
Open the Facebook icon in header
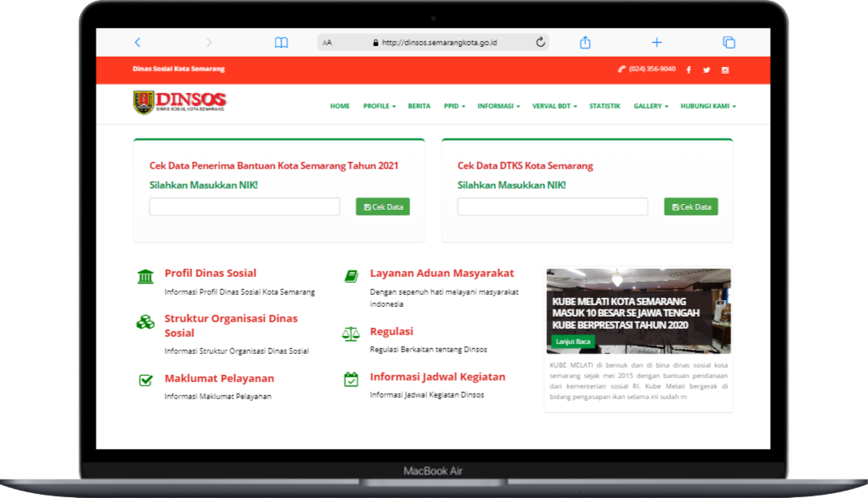coord(689,70)
